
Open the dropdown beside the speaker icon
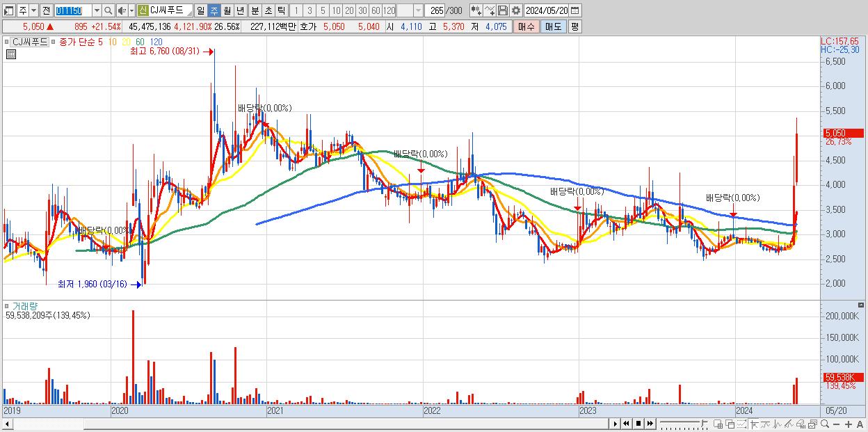pos(131,10)
